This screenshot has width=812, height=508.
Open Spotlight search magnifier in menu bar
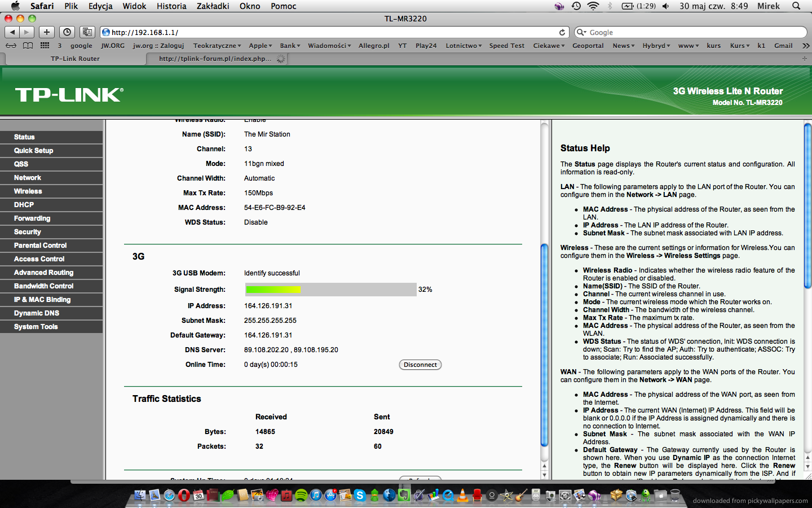click(796, 6)
